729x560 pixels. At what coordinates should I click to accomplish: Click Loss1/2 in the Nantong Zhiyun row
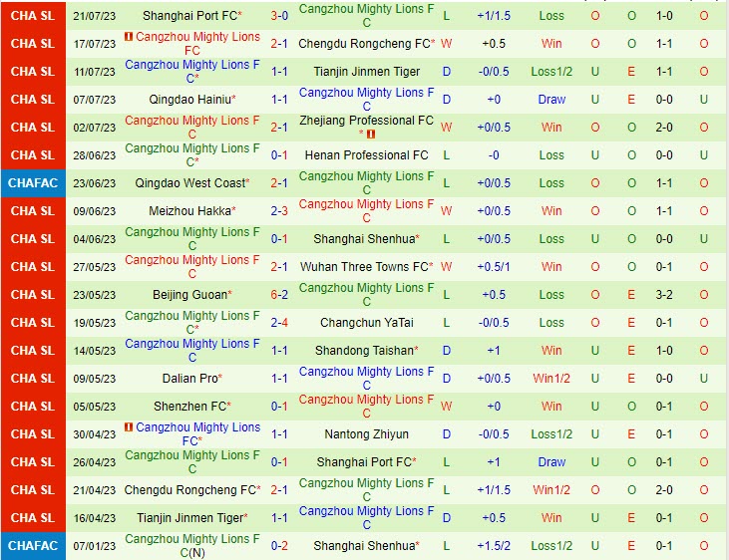click(551, 434)
